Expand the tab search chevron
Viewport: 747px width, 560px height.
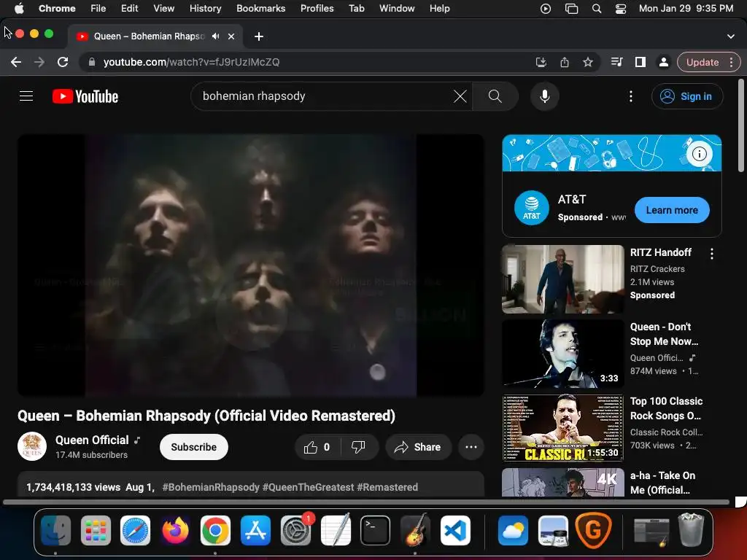(731, 36)
